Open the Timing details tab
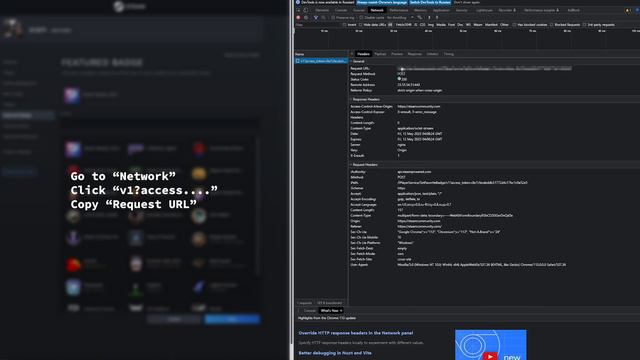The width and height of the screenshot is (640, 360). [449, 54]
